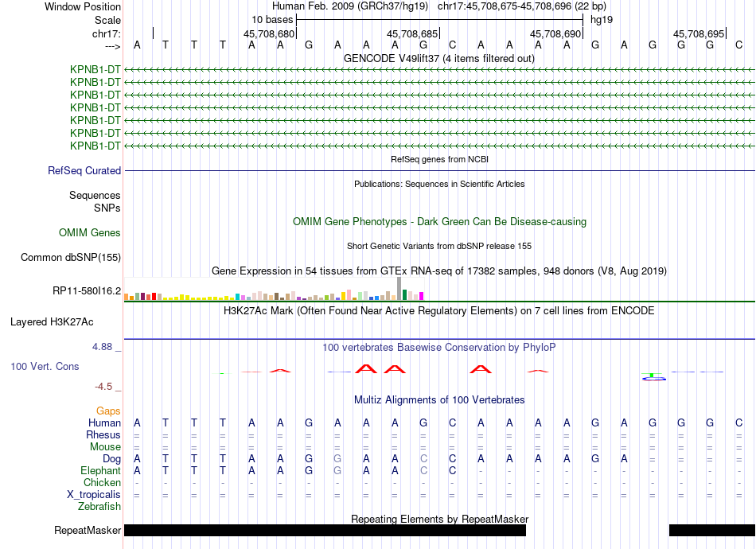Click the magenta bar ending the GTEx chart

coord(422,296)
